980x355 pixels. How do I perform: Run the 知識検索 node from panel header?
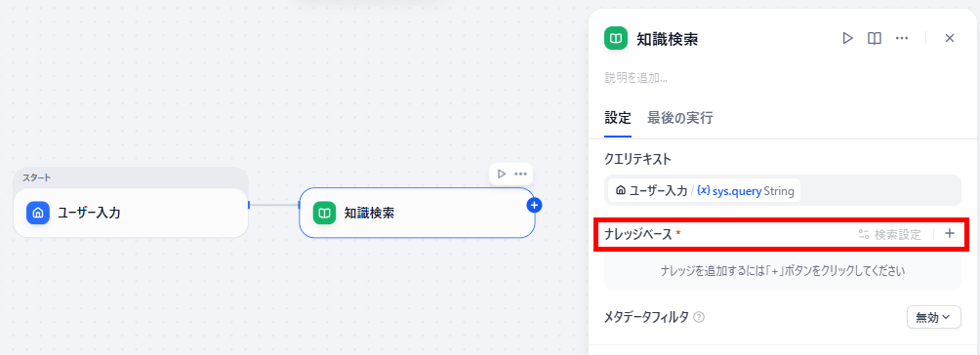coord(847,38)
